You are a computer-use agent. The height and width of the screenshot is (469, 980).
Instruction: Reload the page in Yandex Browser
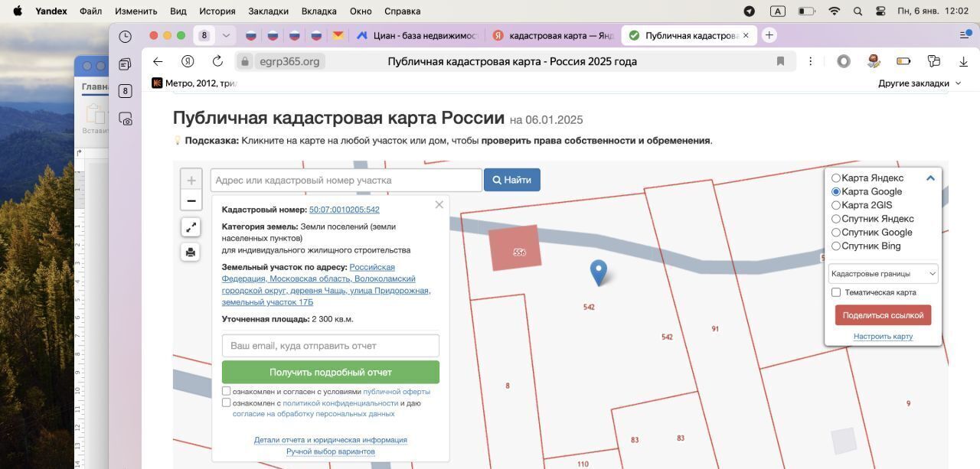pos(217,61)
